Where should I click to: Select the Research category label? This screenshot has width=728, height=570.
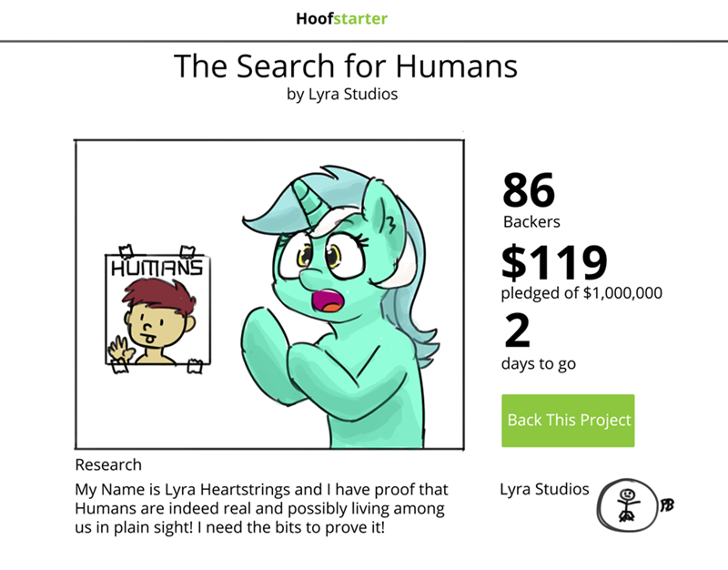(107, 464)
